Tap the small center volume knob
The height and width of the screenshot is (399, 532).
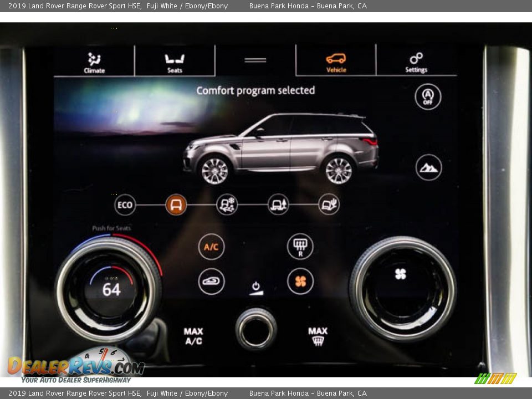pyautogui.click(x=256, y=329)
